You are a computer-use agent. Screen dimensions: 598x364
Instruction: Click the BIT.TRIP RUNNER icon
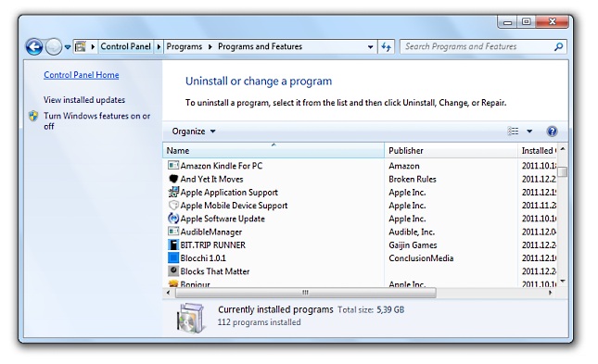click(x=173, y=245)
